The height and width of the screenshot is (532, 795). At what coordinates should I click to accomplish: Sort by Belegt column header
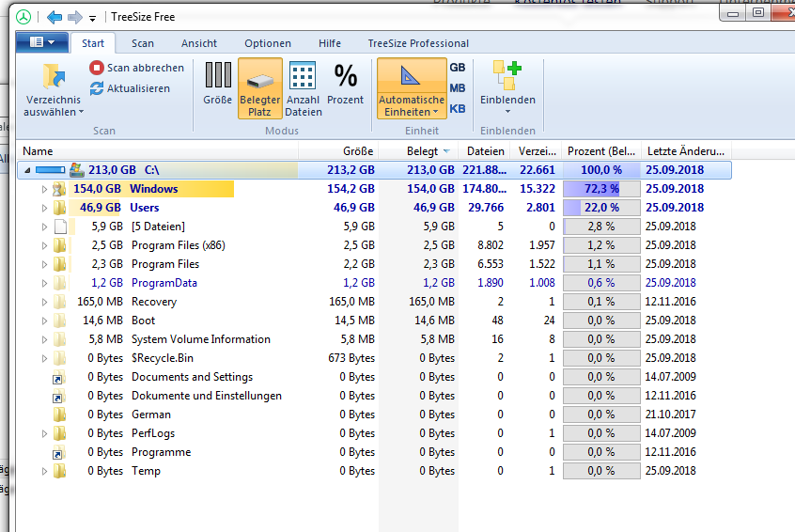click(419, 151)
